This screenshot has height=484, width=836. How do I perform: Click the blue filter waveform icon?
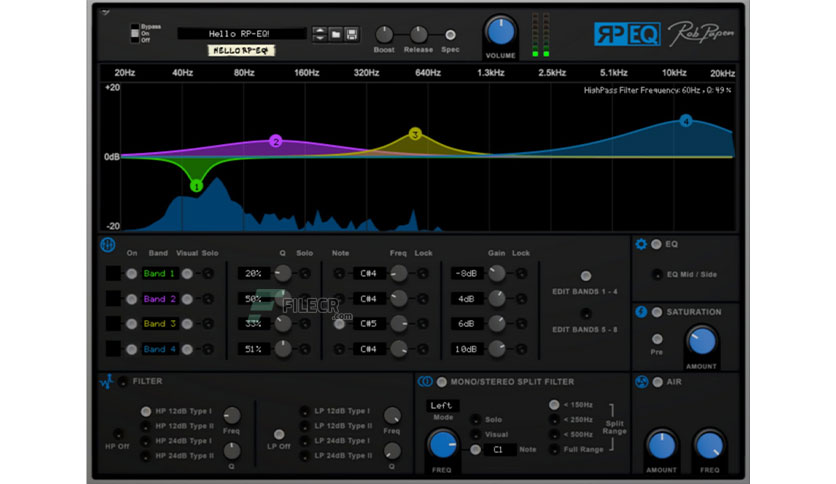107,382
